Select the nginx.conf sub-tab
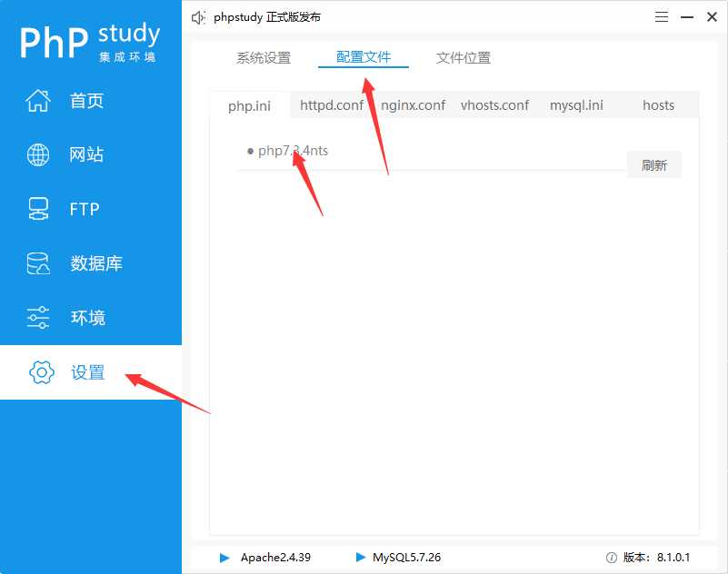This screenshot has width=728, height=574. pyautogui.click(x=413, y=105)
